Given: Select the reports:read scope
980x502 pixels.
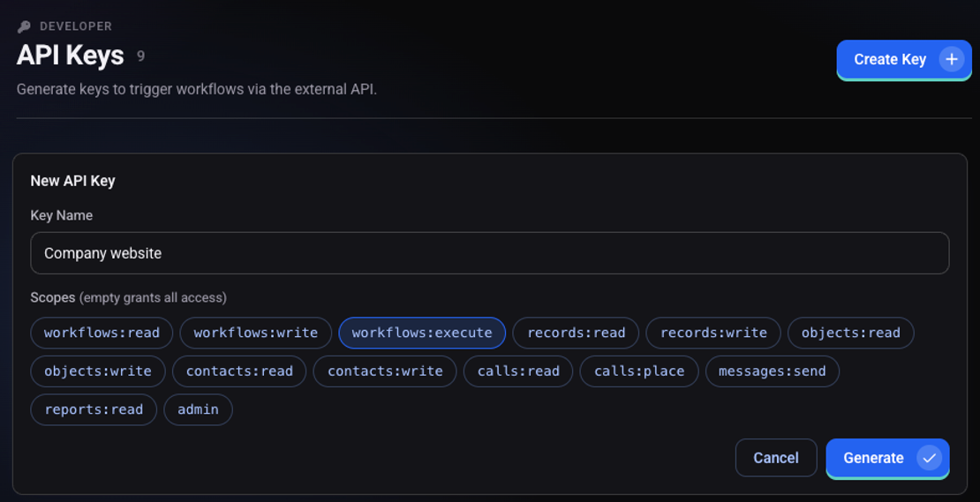Looking at the screenshot, I should click(93, 409).
